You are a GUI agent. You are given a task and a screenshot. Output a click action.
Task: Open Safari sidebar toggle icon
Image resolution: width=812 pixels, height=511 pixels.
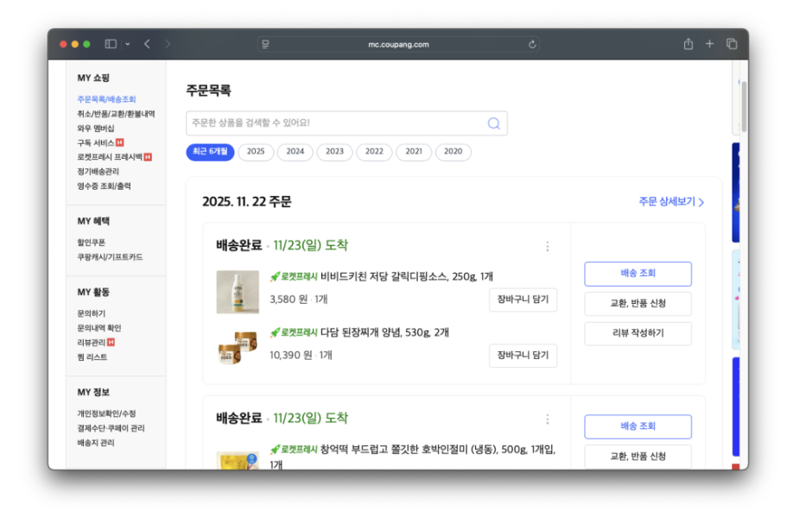click(111, 44)
